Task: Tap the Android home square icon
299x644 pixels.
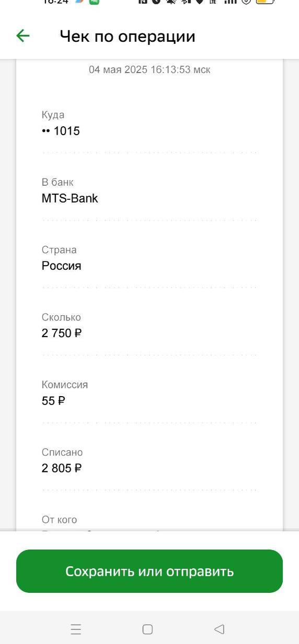Action: point(147,629)
